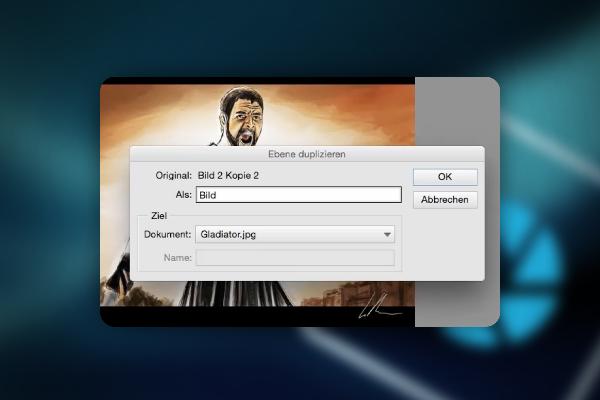Screen dimensions: 600x400
Task: Click the 'Original:' label
Action: (173, 176)
